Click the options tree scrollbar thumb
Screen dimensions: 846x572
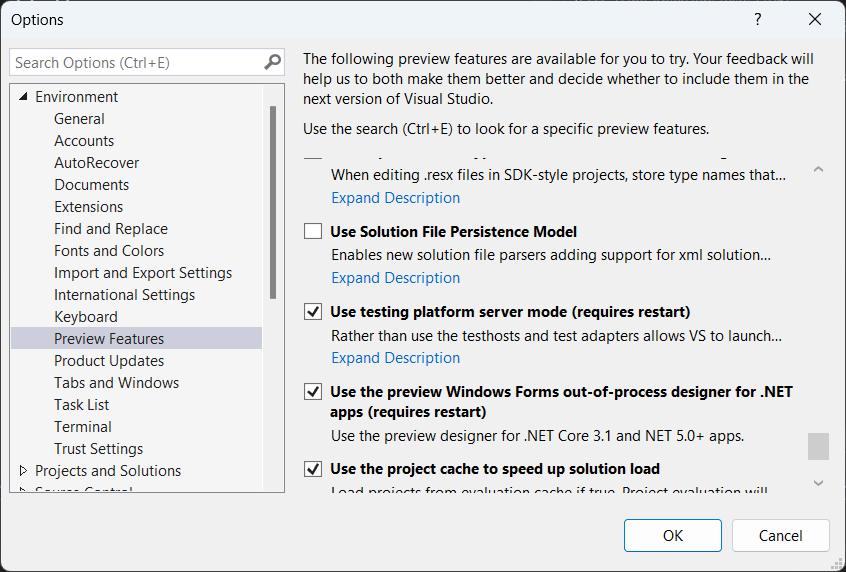point(273,202)
